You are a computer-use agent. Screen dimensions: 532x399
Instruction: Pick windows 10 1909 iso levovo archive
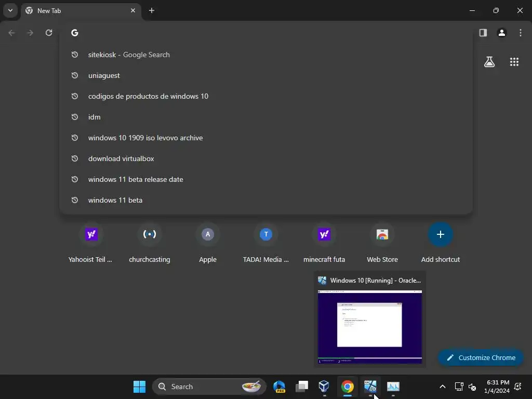[266, 138]
